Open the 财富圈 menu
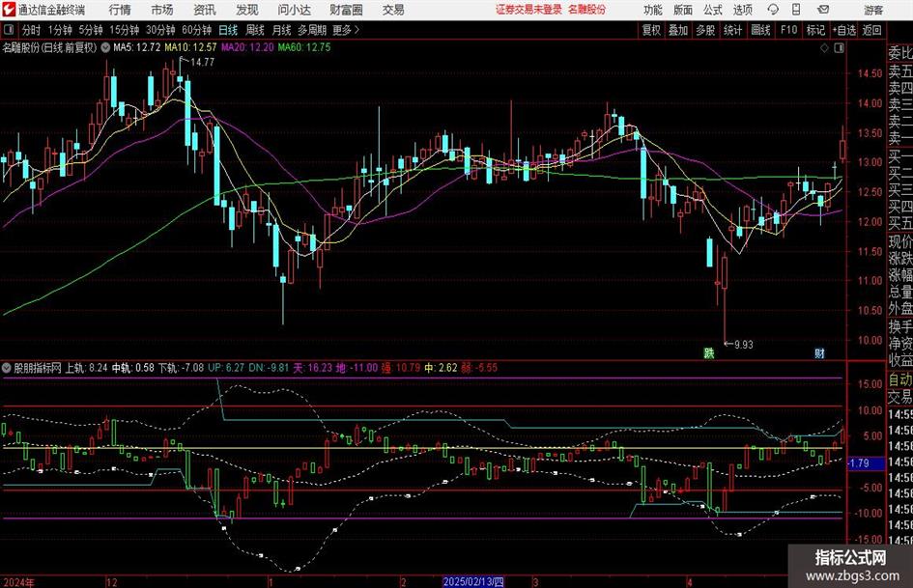This screenshot has width=913, height=588. [346, 10]
